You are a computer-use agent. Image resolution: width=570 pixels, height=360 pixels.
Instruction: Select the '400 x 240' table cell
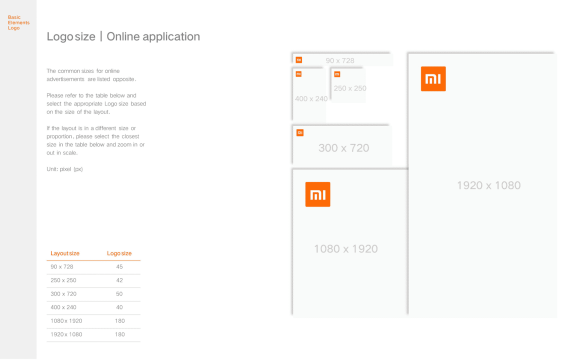(63, 307)
